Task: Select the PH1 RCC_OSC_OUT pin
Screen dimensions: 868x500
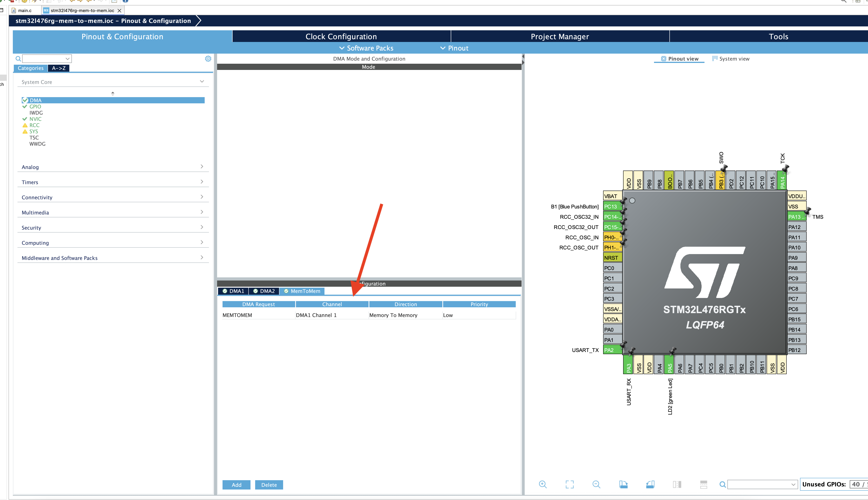Action: click(x=612, y=247)
